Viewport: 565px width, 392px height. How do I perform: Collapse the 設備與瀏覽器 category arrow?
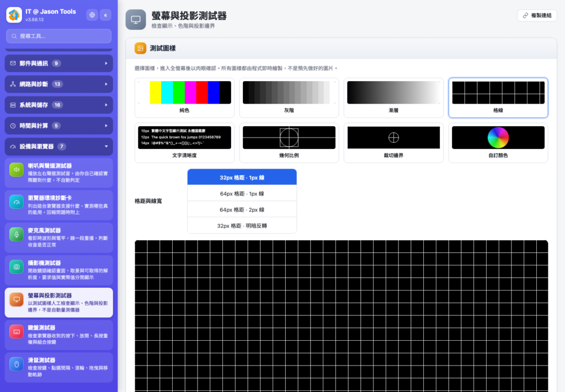click(x=106, y=147)
